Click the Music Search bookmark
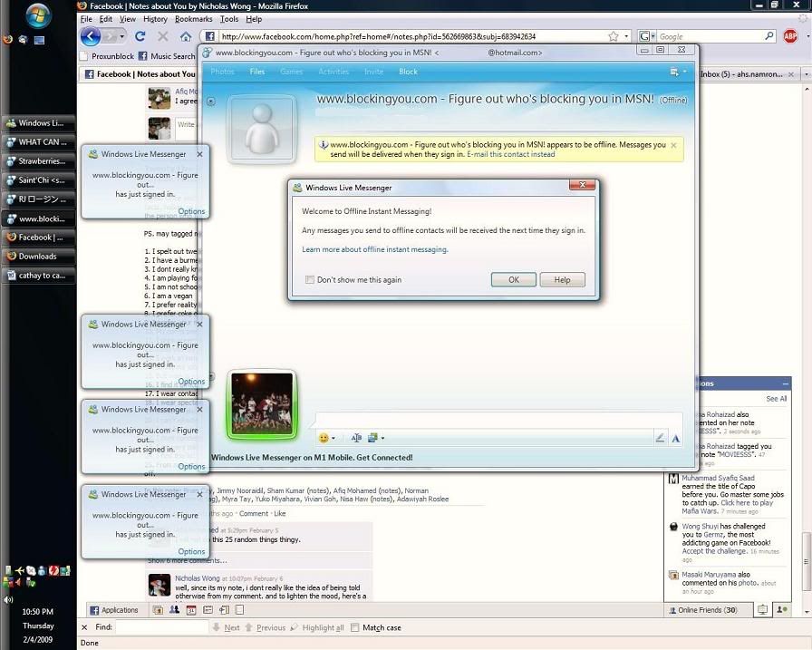The image size is (812, 650). click(x=166, y=56)
